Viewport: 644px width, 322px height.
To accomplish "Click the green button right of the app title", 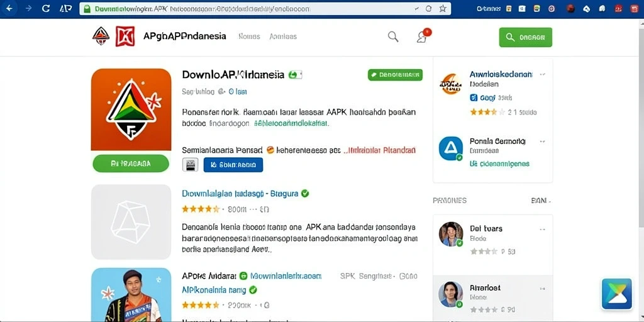I will [x=395, y=75].
